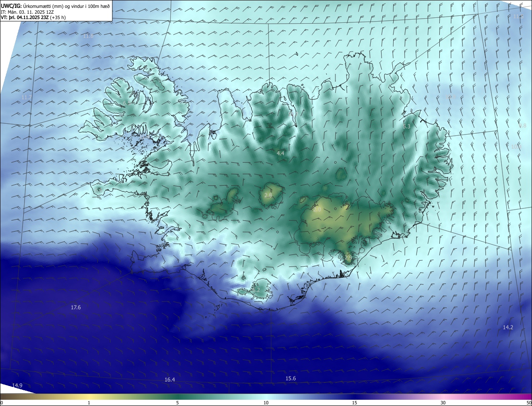532x406 pixels.
Task: Click the 10.4 value label over the sea
Action: coord(516,147)
